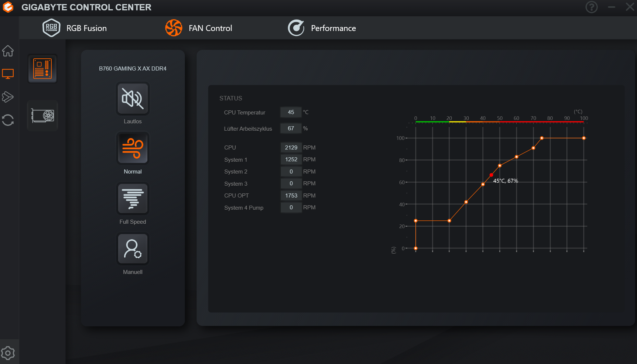Click CPU OPT speed 1753

[291, 196]
